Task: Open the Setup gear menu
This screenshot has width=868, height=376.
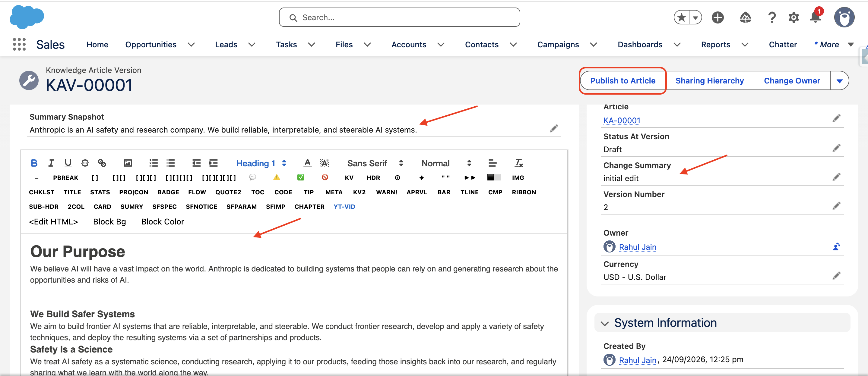Action: pyautogui.click(x=794, y=17)
